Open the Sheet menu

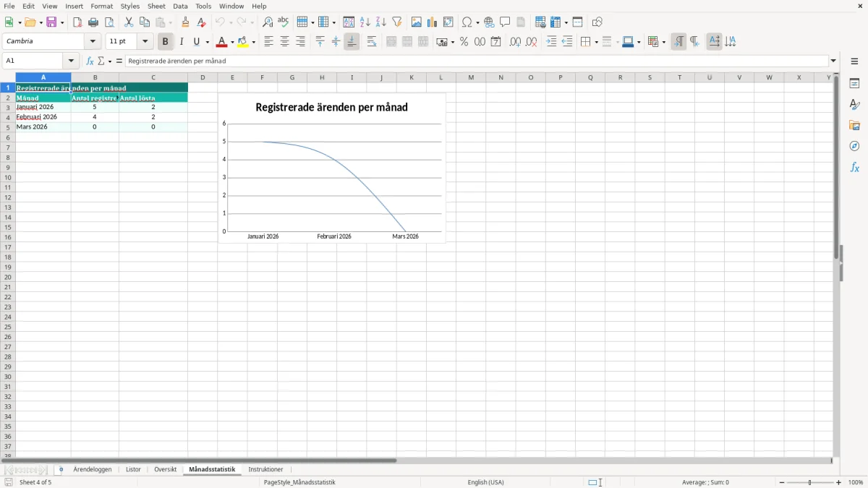pyautogui.click(x=156, y=6)
